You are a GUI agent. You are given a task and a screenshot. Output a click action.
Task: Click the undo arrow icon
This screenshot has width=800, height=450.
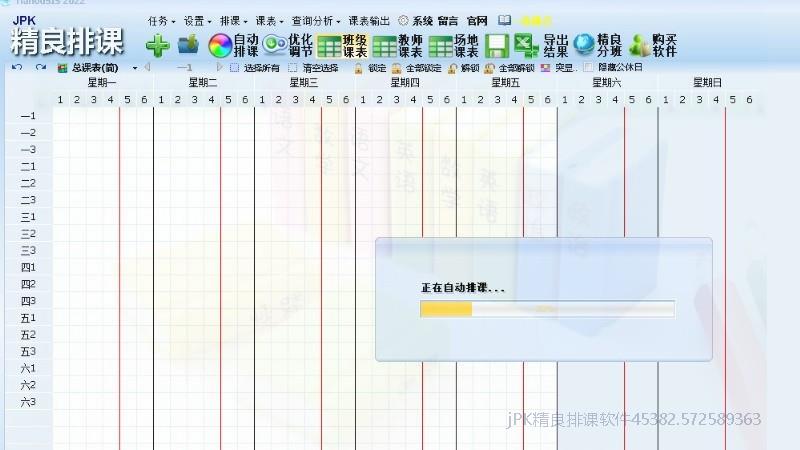tap(17, 67)
